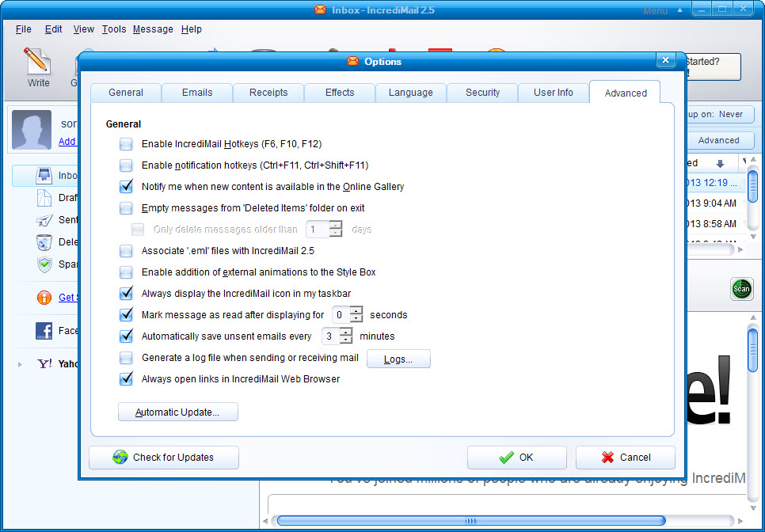This screenshot has width=765, height=532.
Task: Cancel the Options dialog
Action: click(x=626, y=458)
